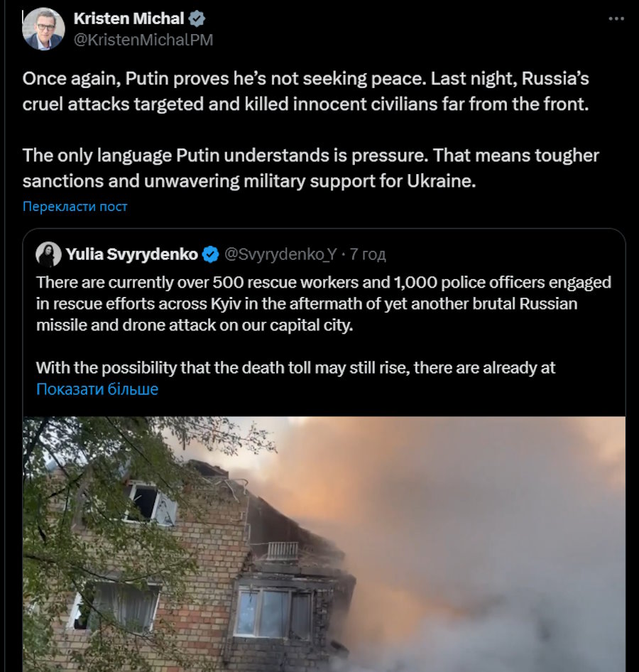Click Kristen Michal's verified badge

pyautogui.click(x=197, y=18)
